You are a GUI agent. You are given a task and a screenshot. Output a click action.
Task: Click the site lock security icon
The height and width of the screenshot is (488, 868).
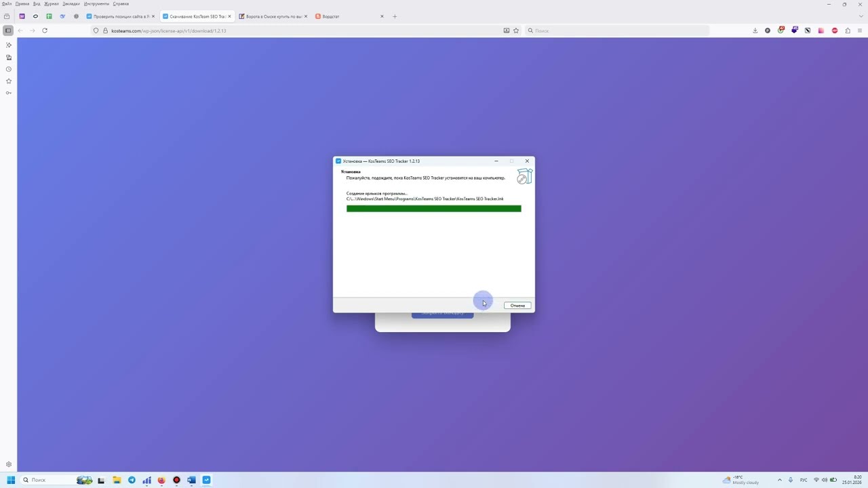click(x=105, y=30)
